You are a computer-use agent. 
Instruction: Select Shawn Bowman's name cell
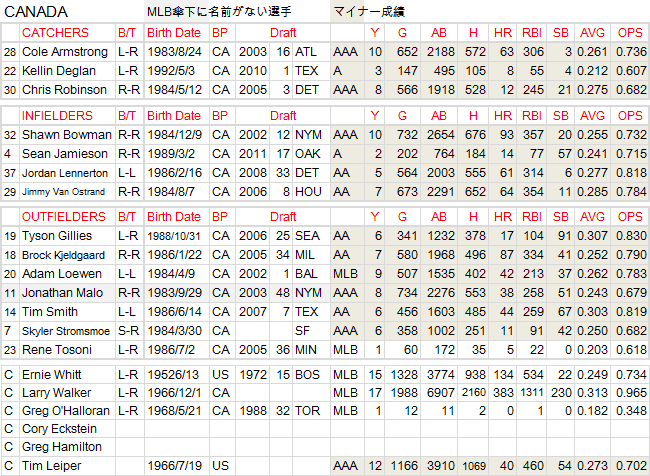(x=67, y=135)
